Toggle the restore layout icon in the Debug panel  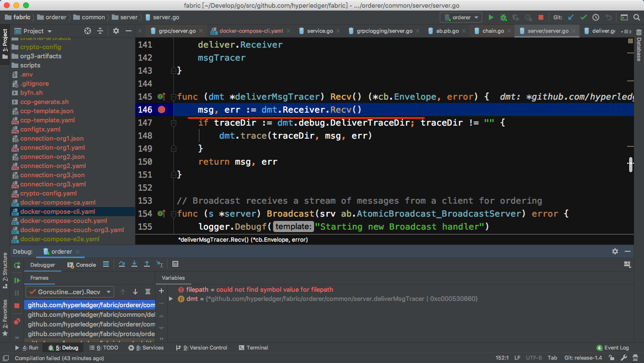click(627, 264)
